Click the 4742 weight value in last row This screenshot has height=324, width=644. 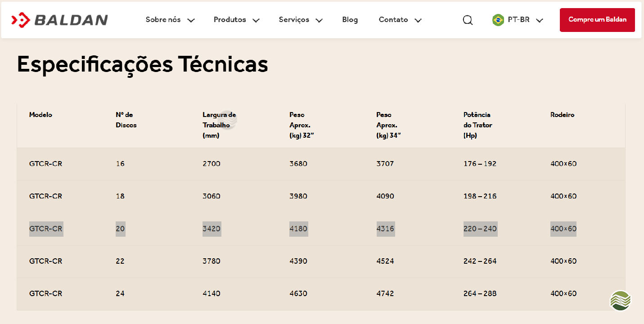click(385, 293)
